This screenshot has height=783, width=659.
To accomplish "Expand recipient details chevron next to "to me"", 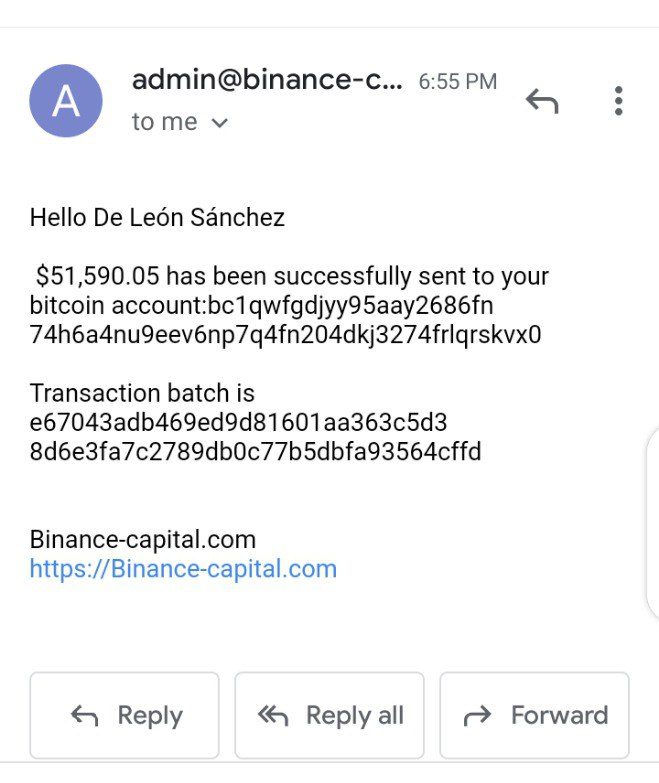I will coord(220,123).
